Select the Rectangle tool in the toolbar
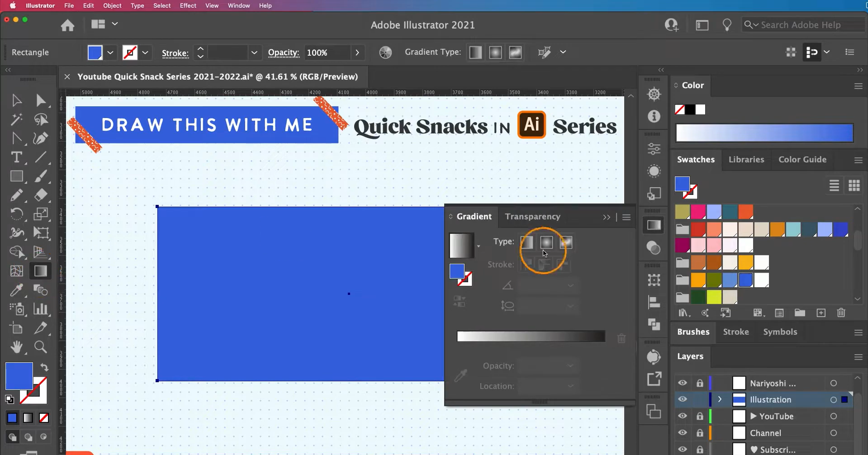The image size is (868, 455). click(17, 176)
